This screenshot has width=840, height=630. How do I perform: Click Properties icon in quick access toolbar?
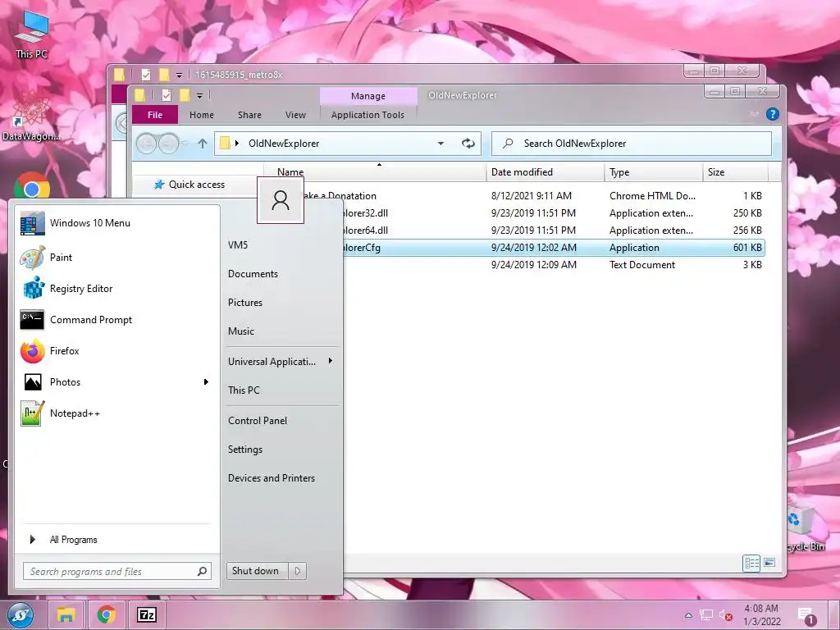click(166, 95)
